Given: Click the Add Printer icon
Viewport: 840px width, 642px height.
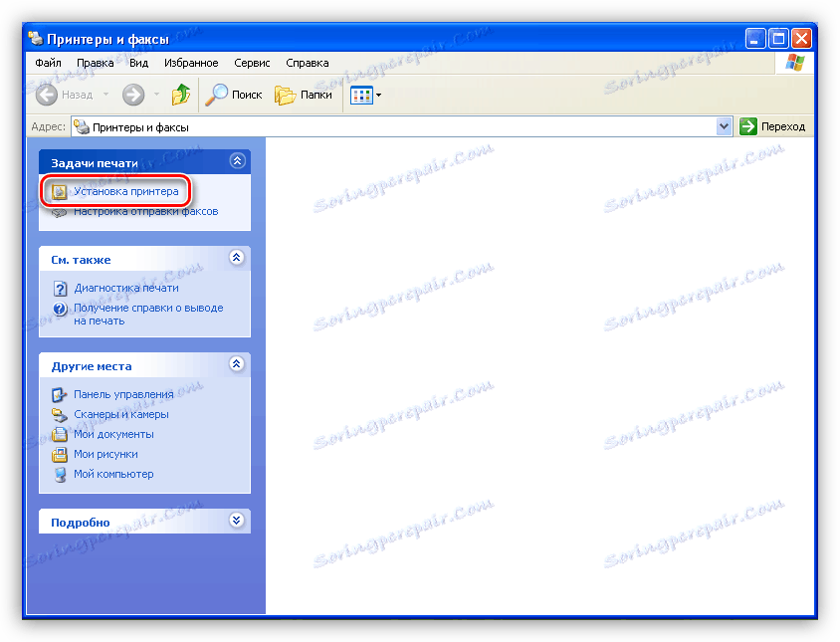Looking at the screenshot, I should coord(59,191).
